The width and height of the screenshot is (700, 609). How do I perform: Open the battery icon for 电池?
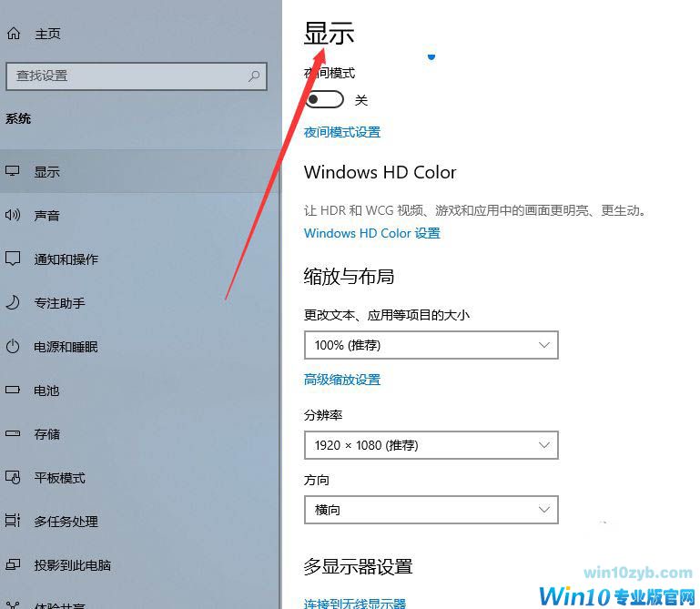(x=13, y=390)
